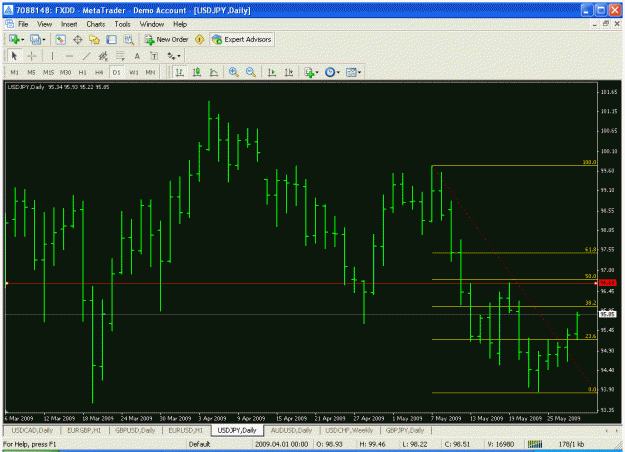
Task: Switch to the AUDUSD,Daily chart tab
Action: pos(291,430)
